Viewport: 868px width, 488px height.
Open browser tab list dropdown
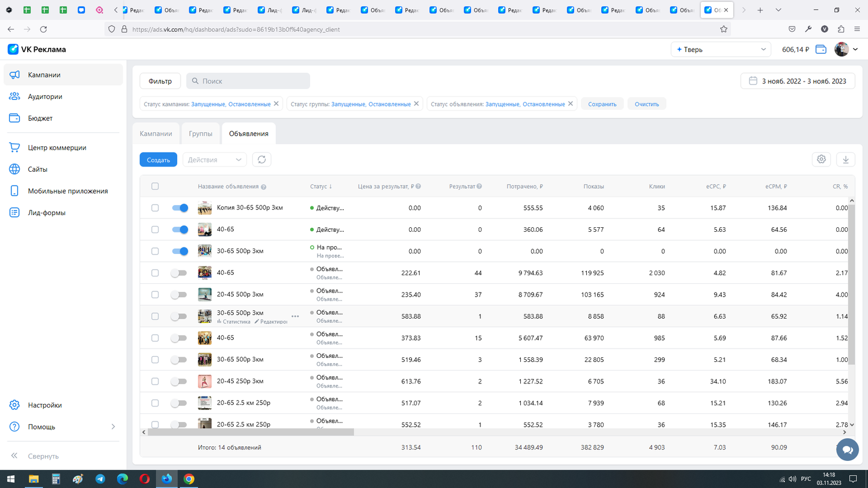(778, 10)
